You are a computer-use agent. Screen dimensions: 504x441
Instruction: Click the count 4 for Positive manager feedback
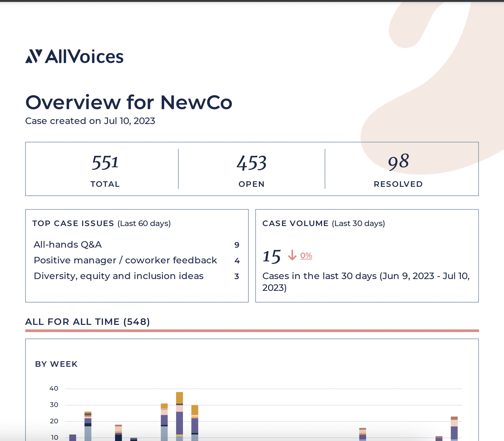coord(237,261)
